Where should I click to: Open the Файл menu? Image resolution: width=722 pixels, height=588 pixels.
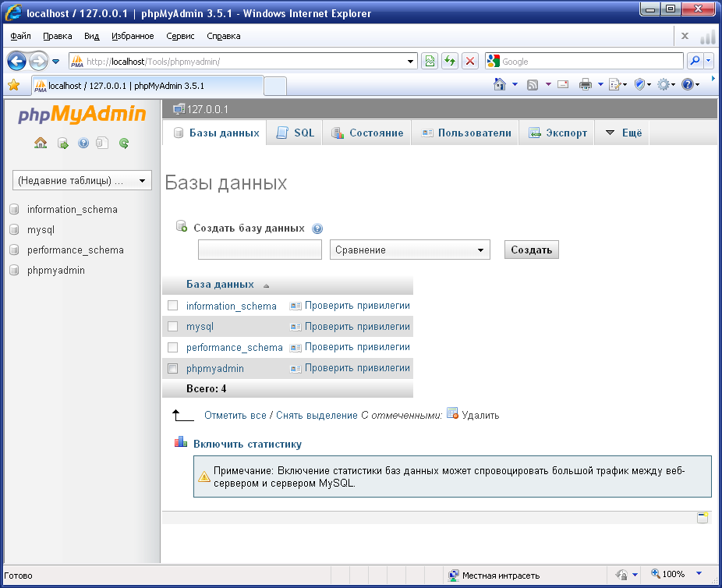pyautogui.click(x=21, y=36)
